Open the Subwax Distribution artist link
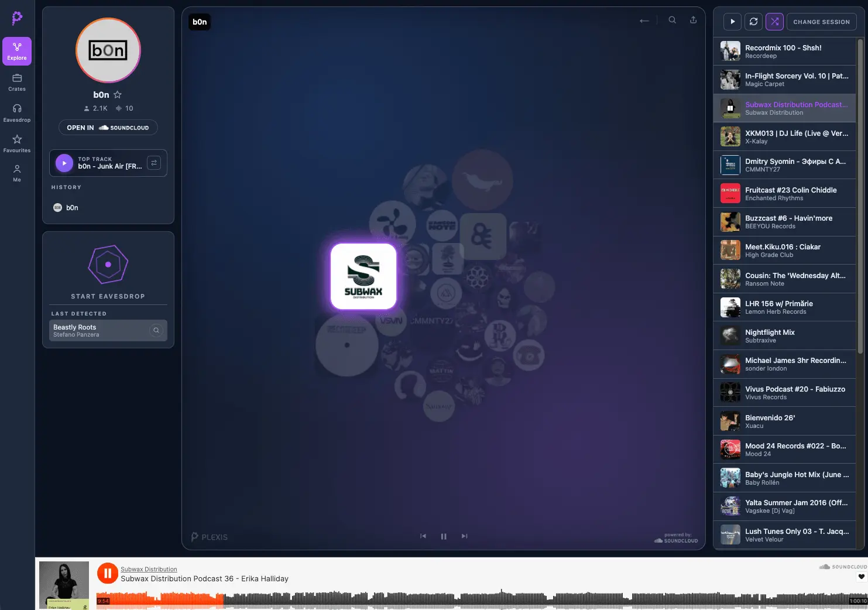 (x=149, y=569)
